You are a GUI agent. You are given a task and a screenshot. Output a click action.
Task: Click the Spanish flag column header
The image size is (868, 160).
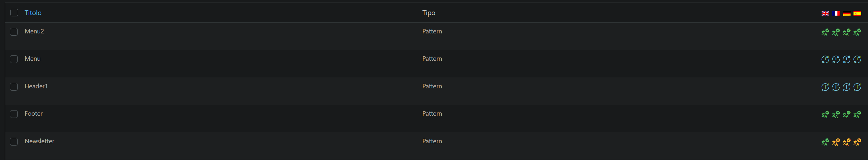pos(857,13)
